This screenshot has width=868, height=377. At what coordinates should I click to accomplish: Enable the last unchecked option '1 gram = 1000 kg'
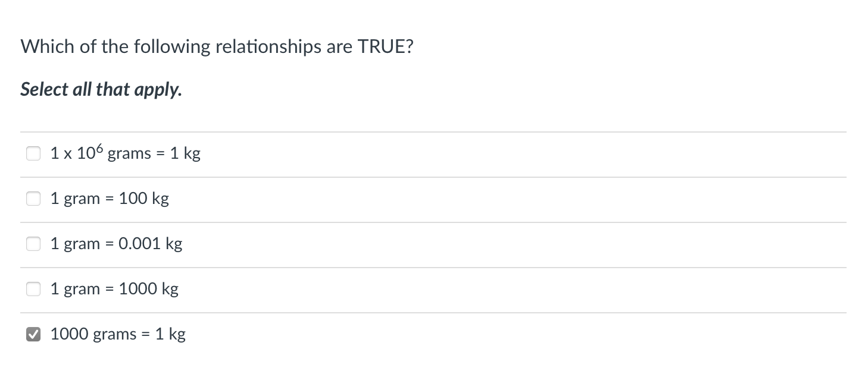tap(33, 289)
